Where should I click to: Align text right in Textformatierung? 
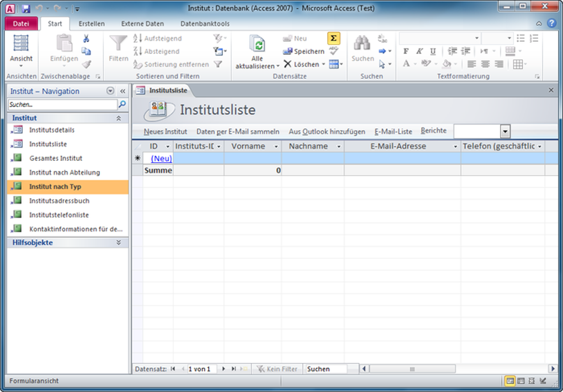[499, 64]
